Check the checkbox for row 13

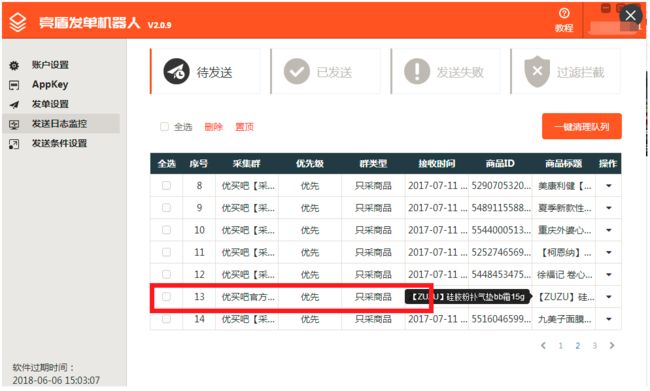coord(166,296)
